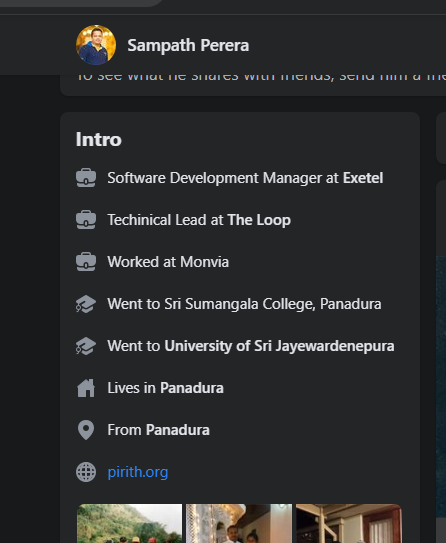Image resolution: width=446 pixels, height=543 pixels.
Task: Open Panadura link in Lives in row
Action: point(192,388)
